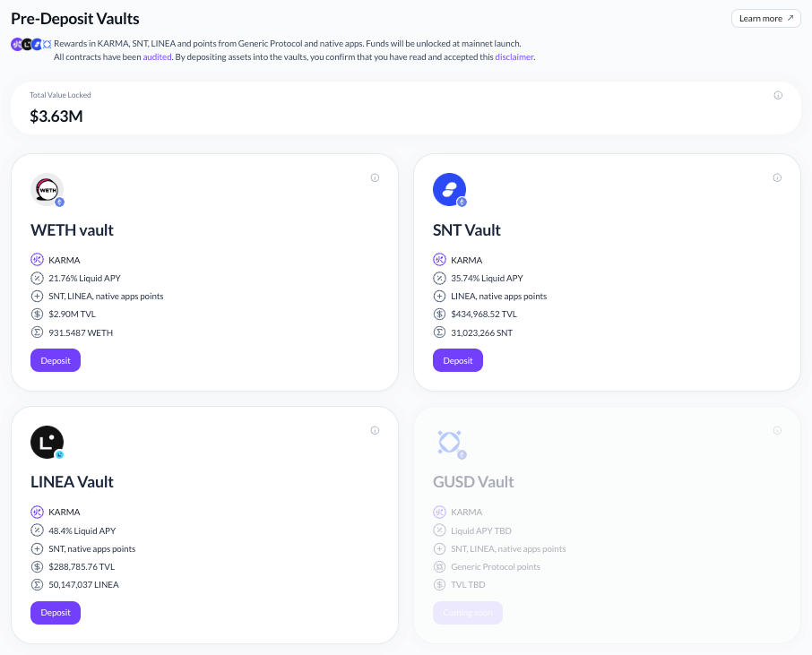Viewport: 812px width, 655px height.
Task: Click the WETH vault logo icon
Action: [47, 189]
